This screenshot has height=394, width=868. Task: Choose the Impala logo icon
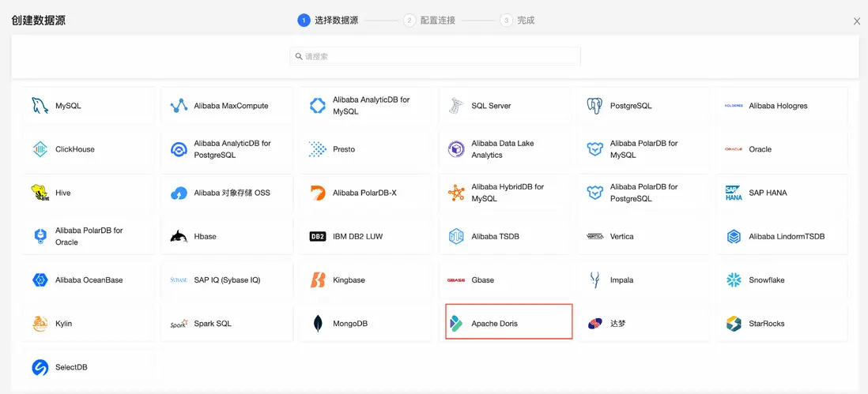tap(595, 280)
